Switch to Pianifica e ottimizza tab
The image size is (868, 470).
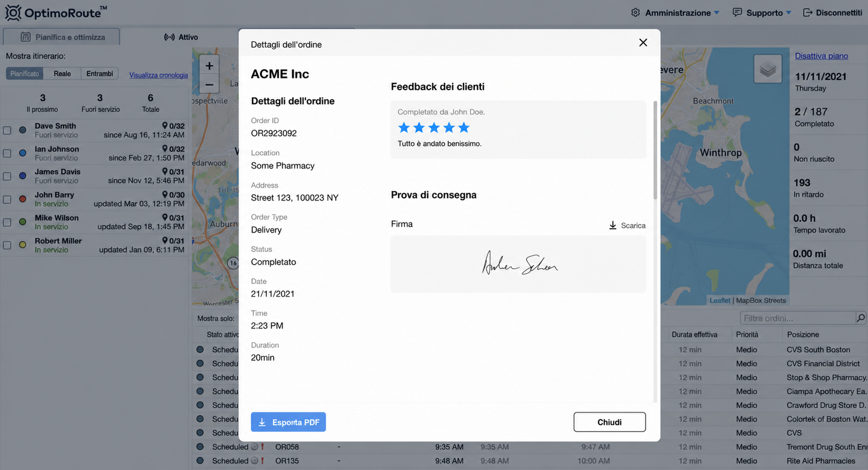(62, 37)
